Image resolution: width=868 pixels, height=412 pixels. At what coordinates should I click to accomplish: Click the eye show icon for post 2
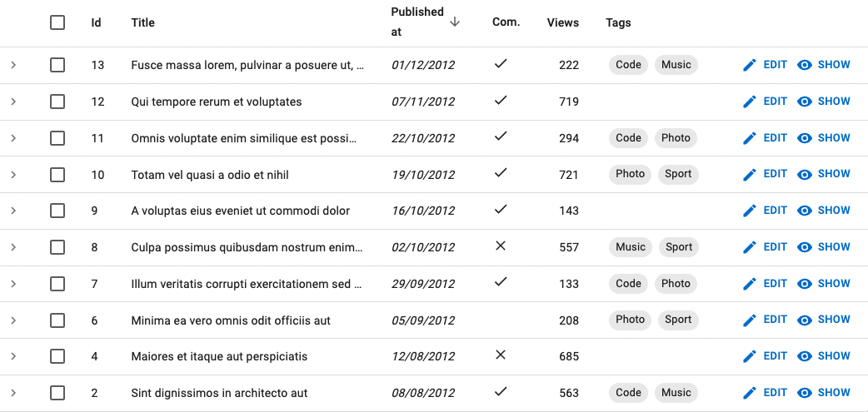805,393
